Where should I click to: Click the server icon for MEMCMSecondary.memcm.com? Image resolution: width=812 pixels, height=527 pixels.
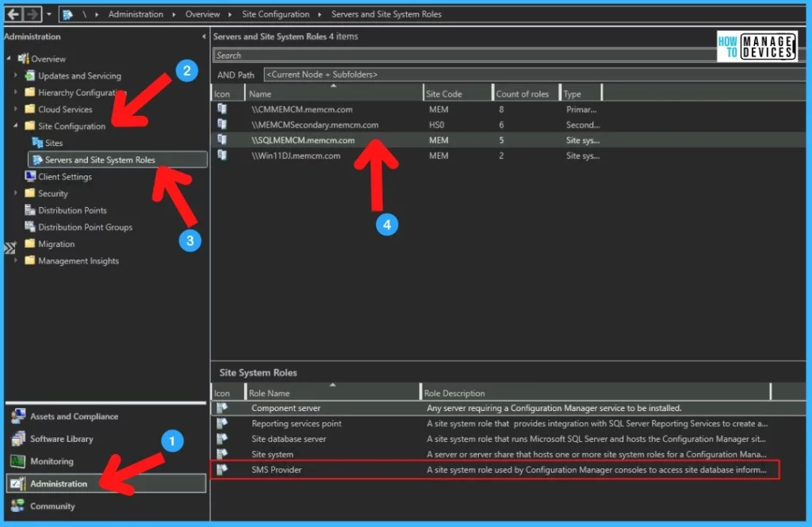(x=222, y=125)
